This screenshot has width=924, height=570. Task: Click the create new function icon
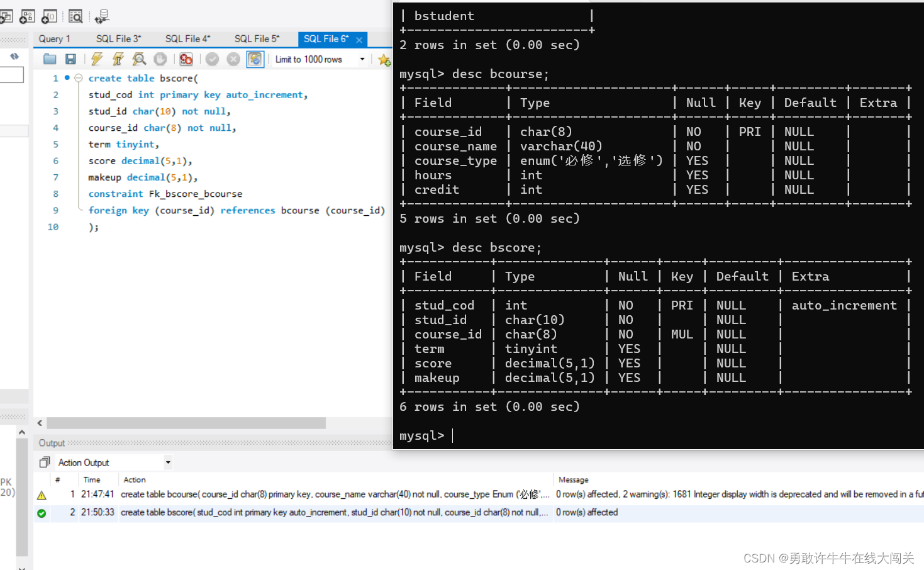pos(49,16)
